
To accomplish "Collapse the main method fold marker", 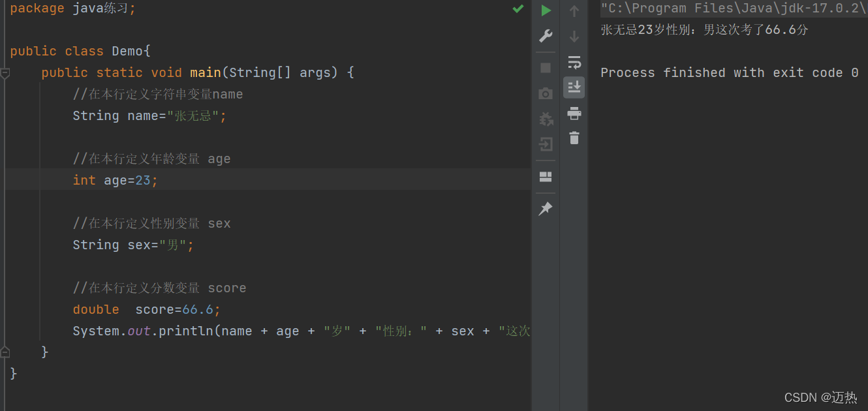I will click(5, 73).
